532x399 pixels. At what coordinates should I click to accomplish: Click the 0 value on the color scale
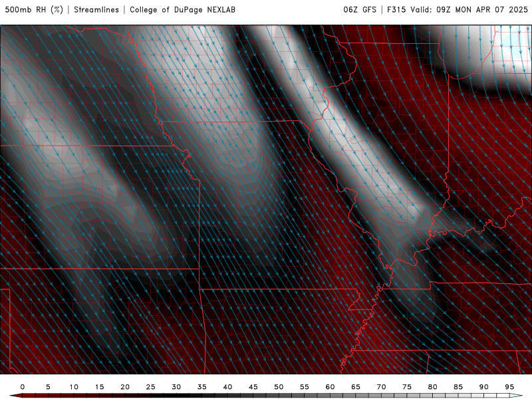click(x=23, y=387)
